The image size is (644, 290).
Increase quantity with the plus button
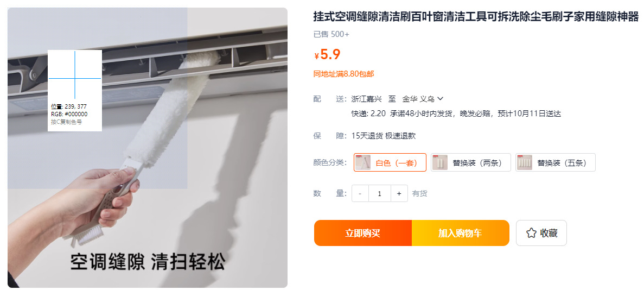(399, 193)
